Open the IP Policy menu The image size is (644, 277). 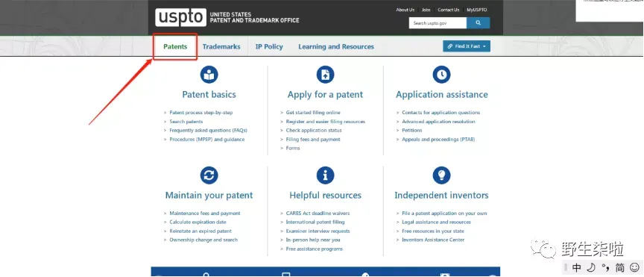point(269,46)
